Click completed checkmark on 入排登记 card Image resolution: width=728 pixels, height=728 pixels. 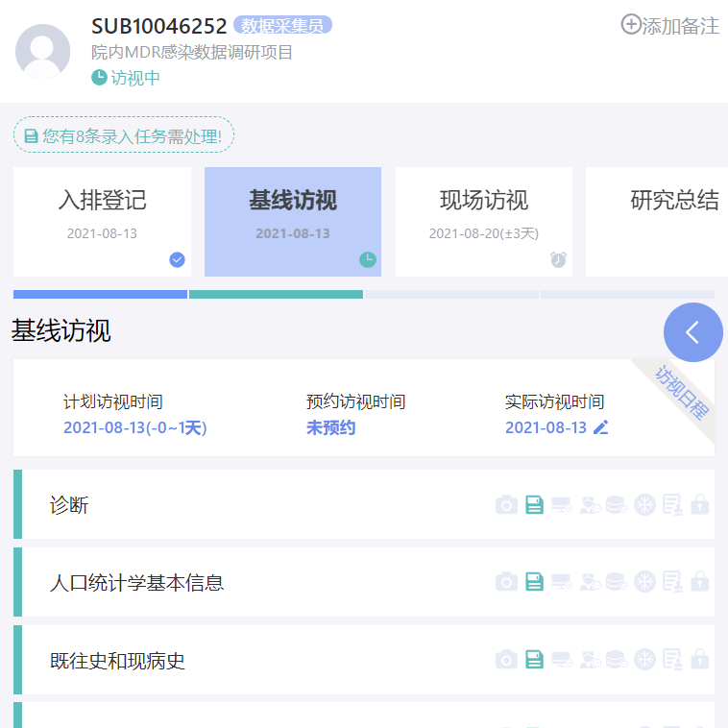tap(177, 259)
